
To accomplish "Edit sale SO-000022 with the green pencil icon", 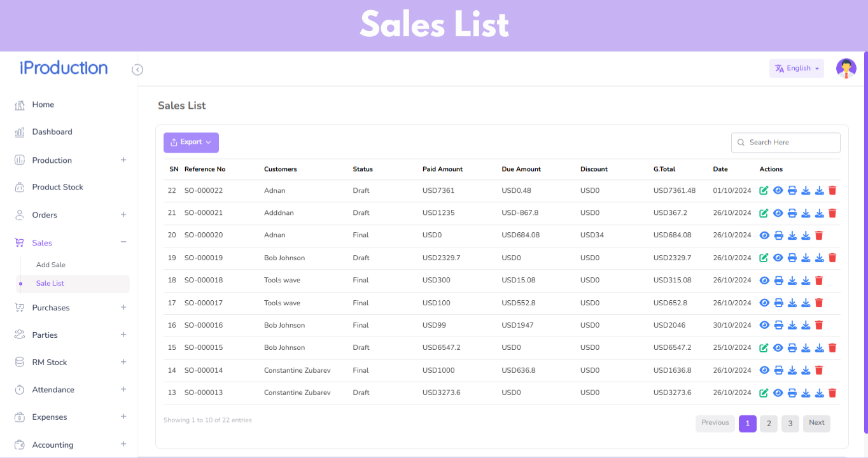I will (x=764, y=191).
